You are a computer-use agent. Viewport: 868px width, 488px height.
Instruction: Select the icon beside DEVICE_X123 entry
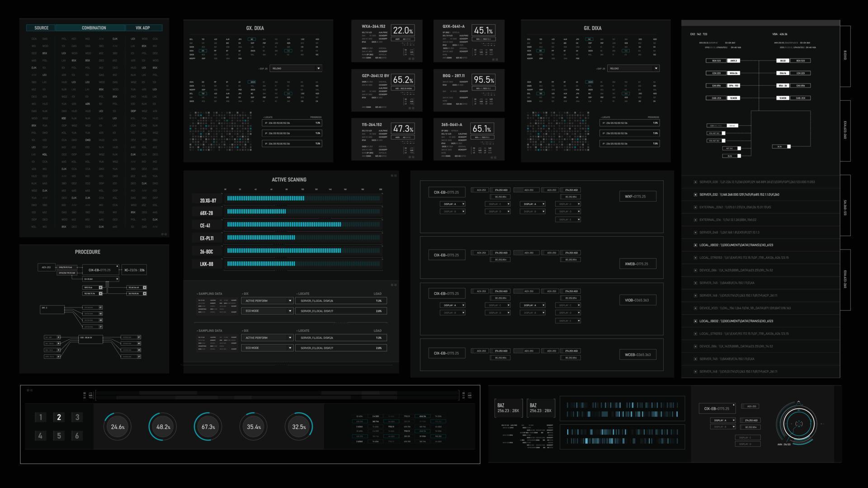[x=695, y=308]
